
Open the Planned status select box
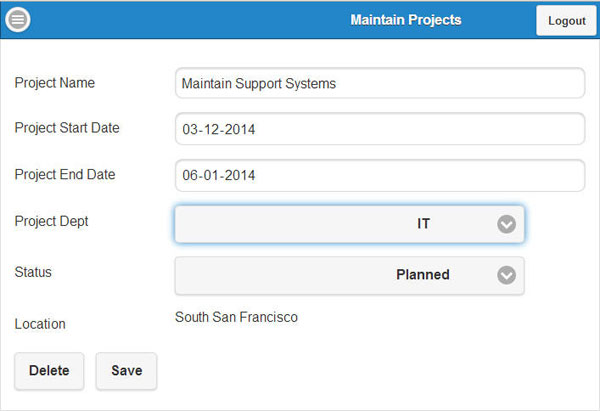click(x=349, y=275)
